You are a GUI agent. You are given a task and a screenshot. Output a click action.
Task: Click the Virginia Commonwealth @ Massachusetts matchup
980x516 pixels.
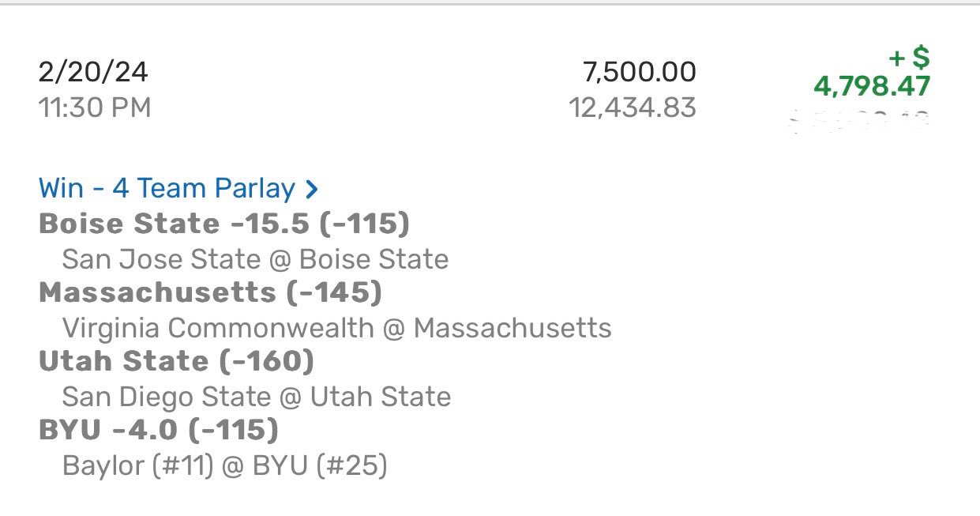[336, 328]
